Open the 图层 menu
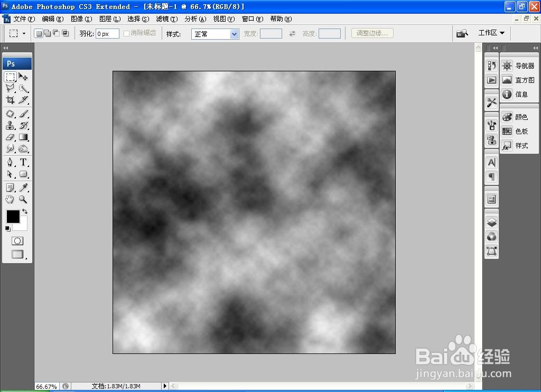This screenshot has height=392, width=541. tap(110, 19)
